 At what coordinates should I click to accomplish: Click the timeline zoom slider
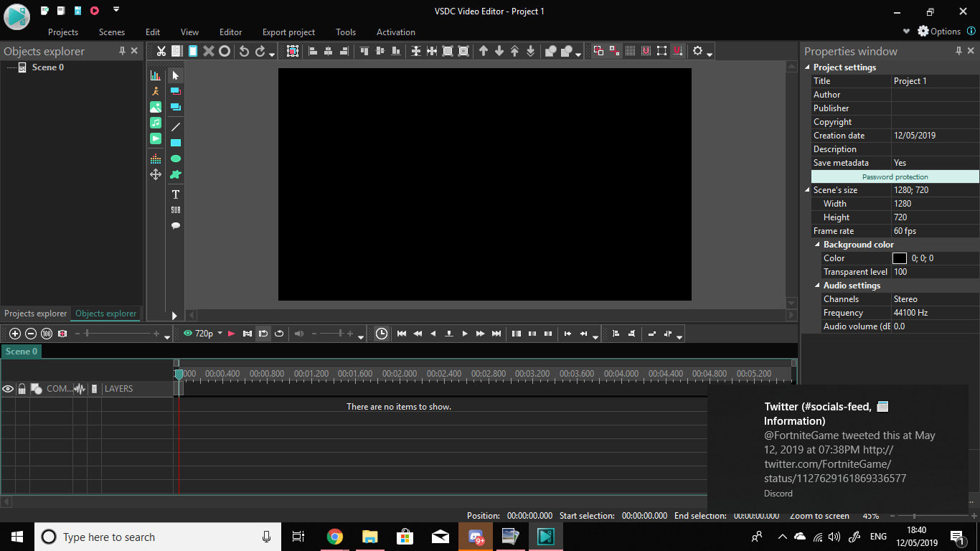pos(118,334)
